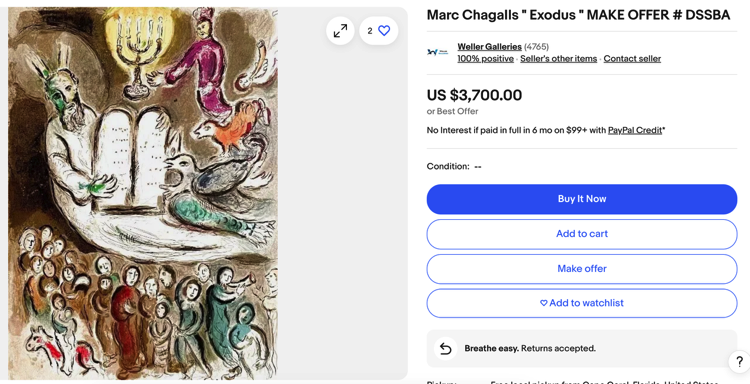Open the PayPal Credit link
Viewport: 750px width, 384px height.
coord(635,130)
